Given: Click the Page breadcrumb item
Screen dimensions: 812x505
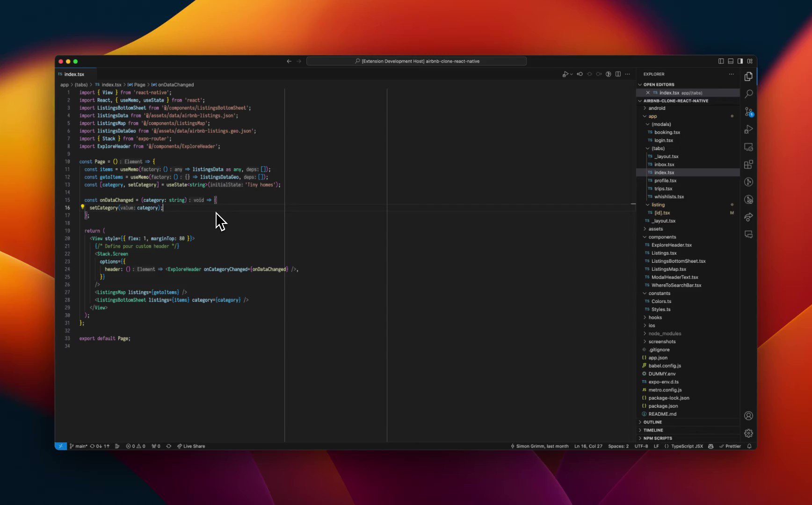Looking at the screenshot, I should pyautogui.click(x=136, y=85).
